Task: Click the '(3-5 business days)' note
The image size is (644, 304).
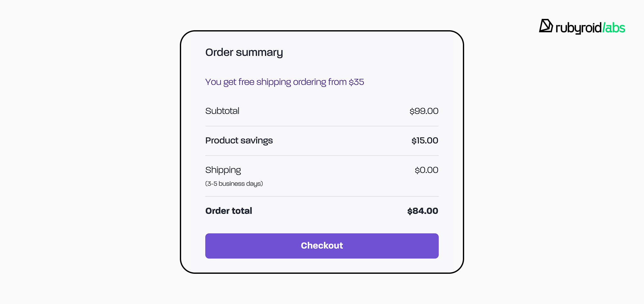Action: tap(234, 184)
